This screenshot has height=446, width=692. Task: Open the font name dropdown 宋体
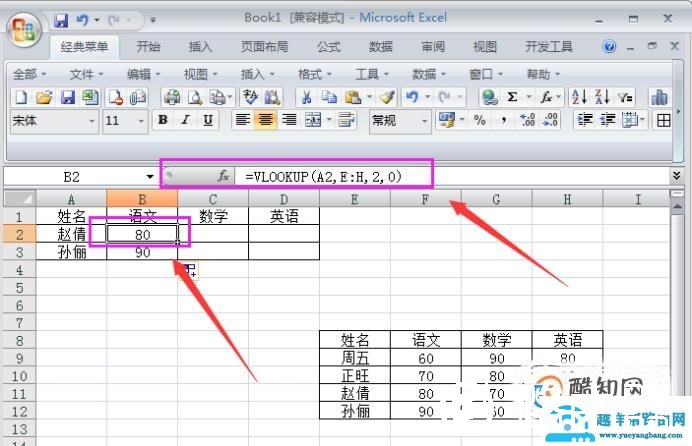tap(91, 120)
